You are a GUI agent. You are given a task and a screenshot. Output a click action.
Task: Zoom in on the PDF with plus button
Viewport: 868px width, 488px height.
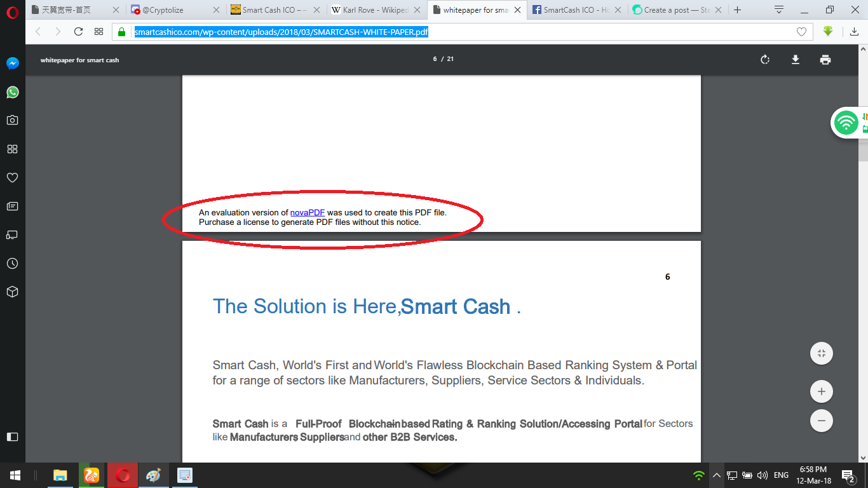[822, 391]
